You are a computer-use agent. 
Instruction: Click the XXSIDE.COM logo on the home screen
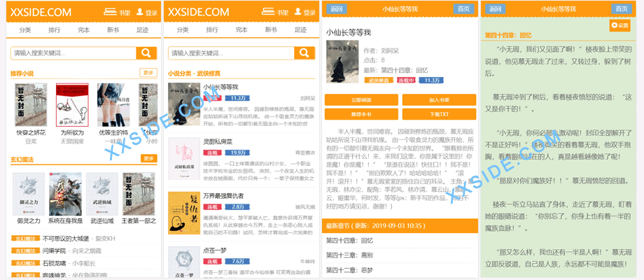point(41,13)
